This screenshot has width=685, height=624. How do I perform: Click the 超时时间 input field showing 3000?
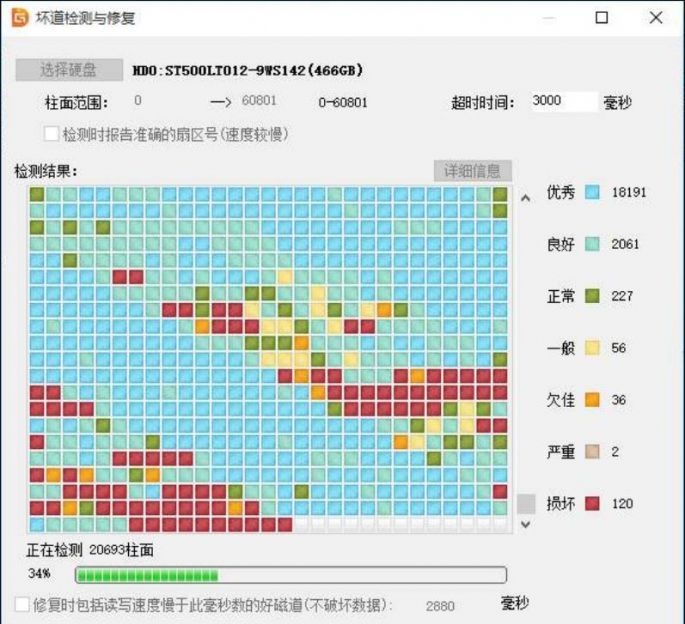pyautogui.click(x=564, y=102)
